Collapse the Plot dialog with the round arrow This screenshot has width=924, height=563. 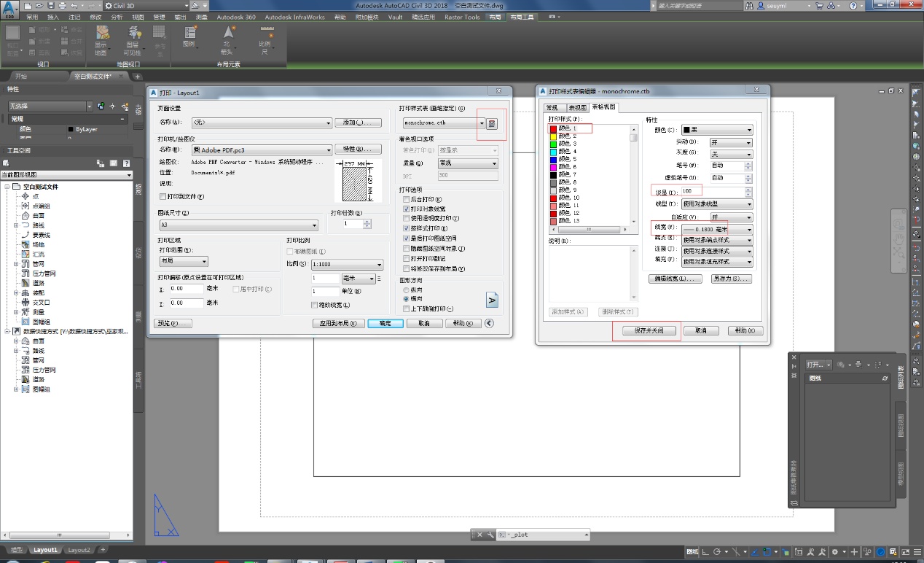click(490, 323)
